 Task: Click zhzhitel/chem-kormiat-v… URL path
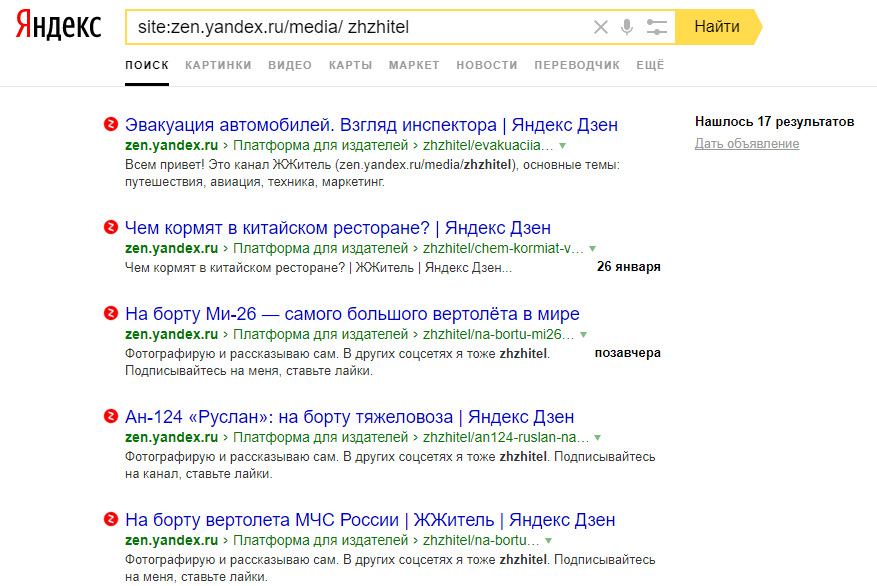tap(503, 248)
